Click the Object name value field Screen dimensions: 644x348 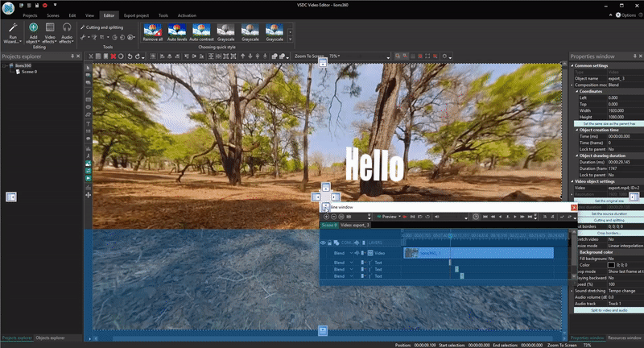(x=625, y=78)
